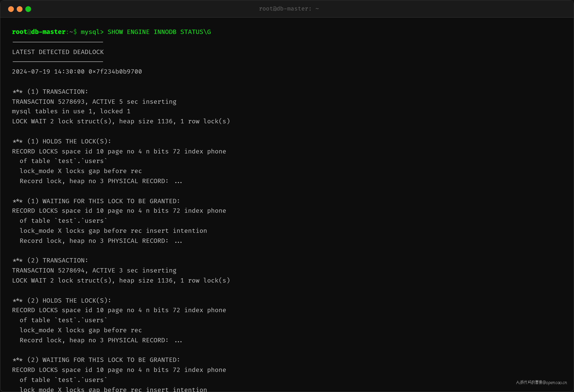Click the green maximize window button
574x392 pixels.
pos(28,9)
